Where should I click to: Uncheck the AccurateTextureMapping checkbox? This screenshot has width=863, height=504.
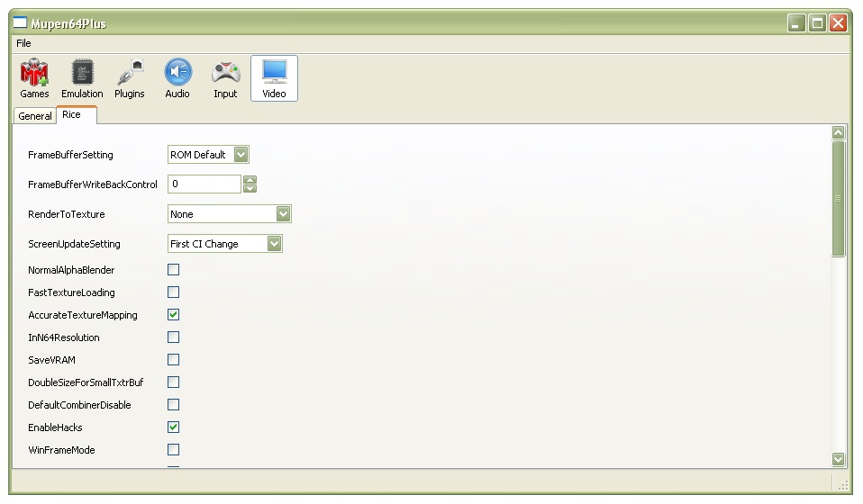point(173,315)
